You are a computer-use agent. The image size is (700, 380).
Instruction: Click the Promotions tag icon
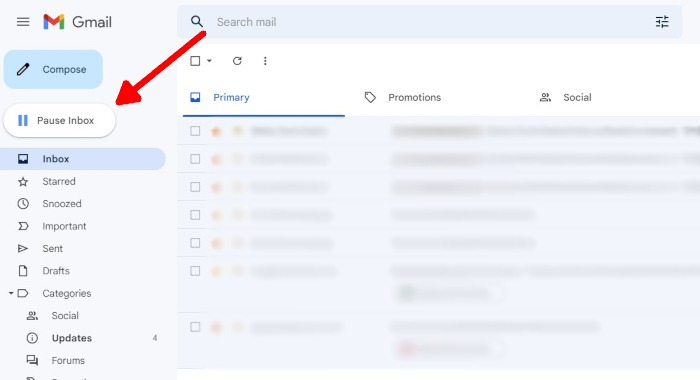click(370, 97)
